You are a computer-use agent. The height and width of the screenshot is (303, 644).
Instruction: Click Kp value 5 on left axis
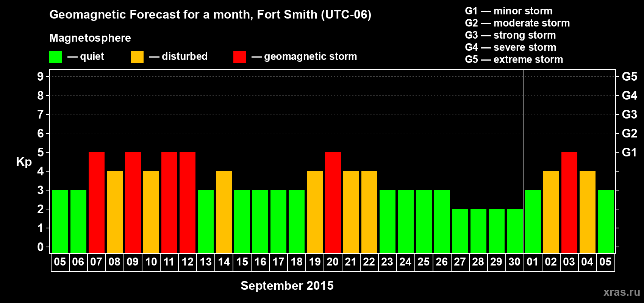(41, 152)
